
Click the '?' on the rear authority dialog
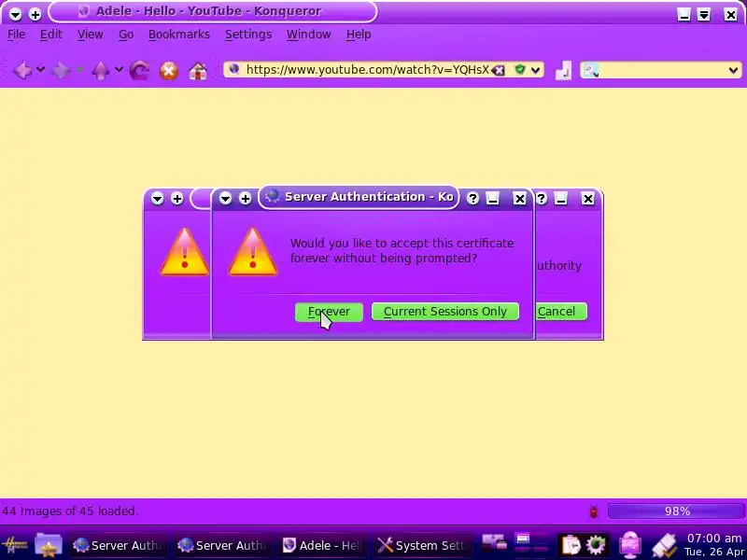542,199
